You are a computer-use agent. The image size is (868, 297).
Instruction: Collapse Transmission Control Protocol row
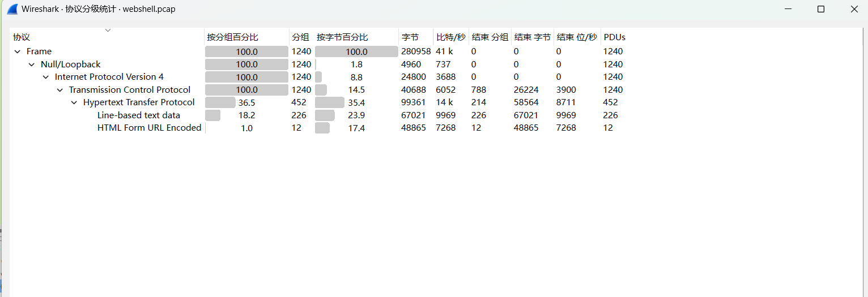[x=60, y=90]
